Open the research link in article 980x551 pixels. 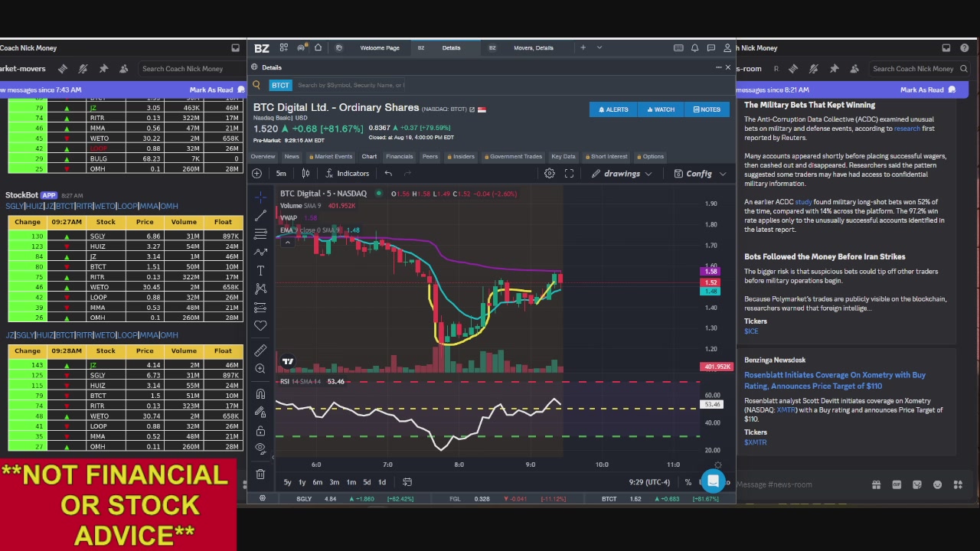pyautogui.click(x=907, y=129)
